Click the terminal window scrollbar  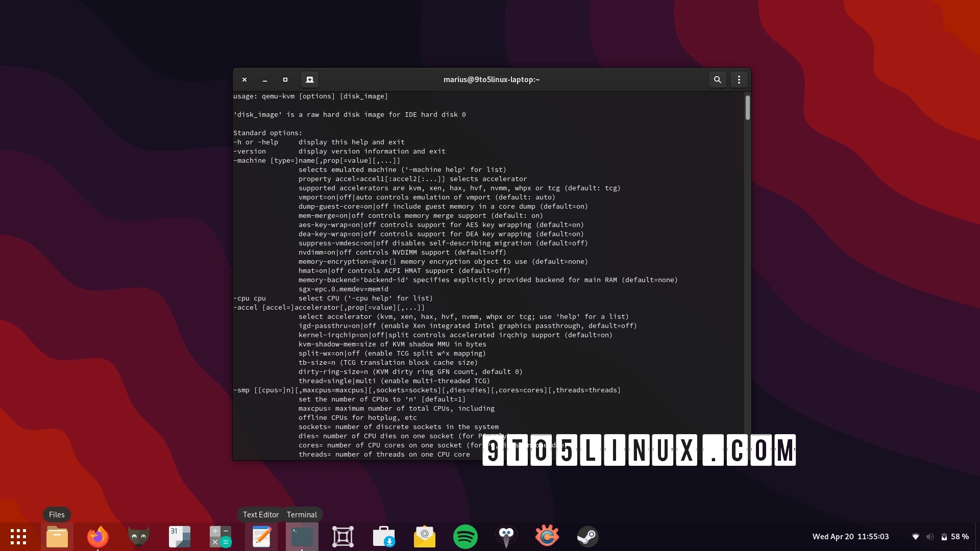747,108
